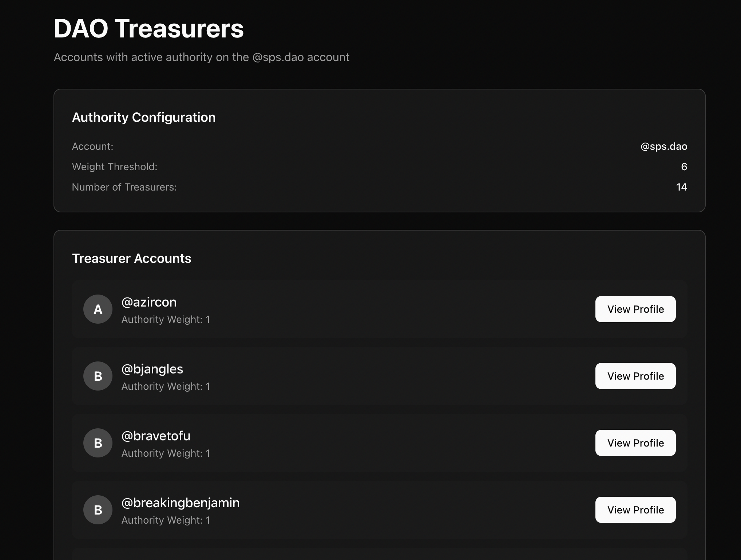Select the @bjangles account name
Screen dimensions: 741x560
point(152,369)
